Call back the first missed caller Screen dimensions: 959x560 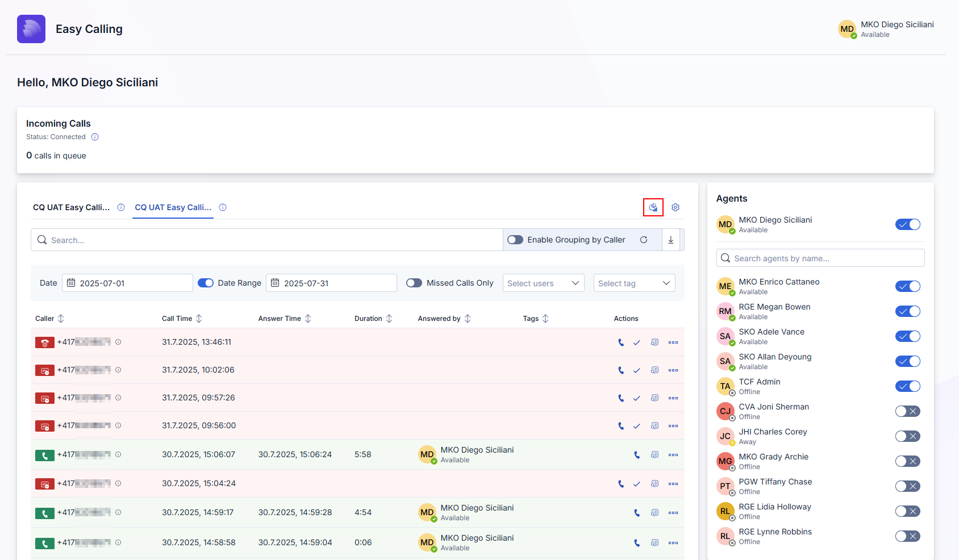(x=620, y=342)
